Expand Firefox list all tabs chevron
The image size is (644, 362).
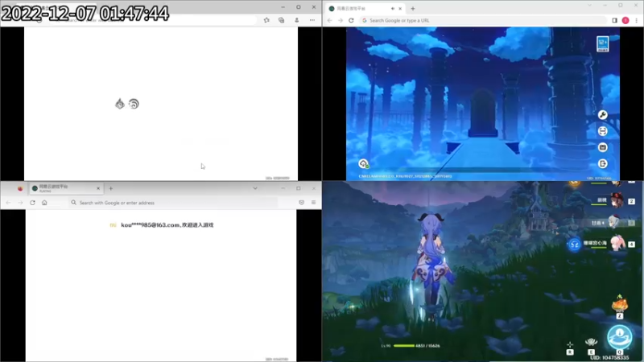[x=255, y=188]
